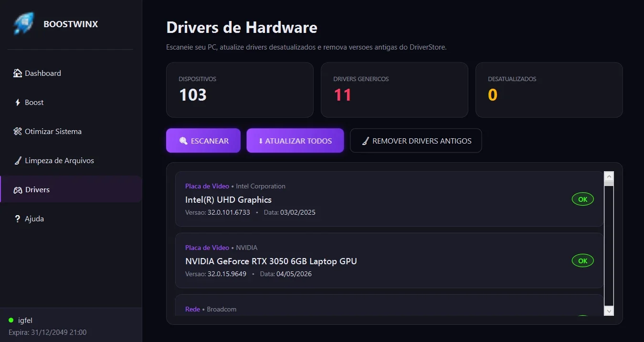Open the Dashboard page
This screenshot has width=644, height=342.
tap(71, 73)
